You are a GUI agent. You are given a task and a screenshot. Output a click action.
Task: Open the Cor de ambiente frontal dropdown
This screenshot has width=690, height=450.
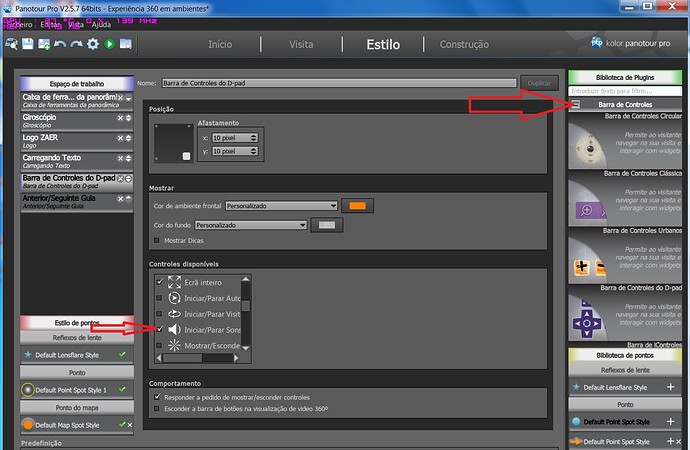tap(282, 205)
